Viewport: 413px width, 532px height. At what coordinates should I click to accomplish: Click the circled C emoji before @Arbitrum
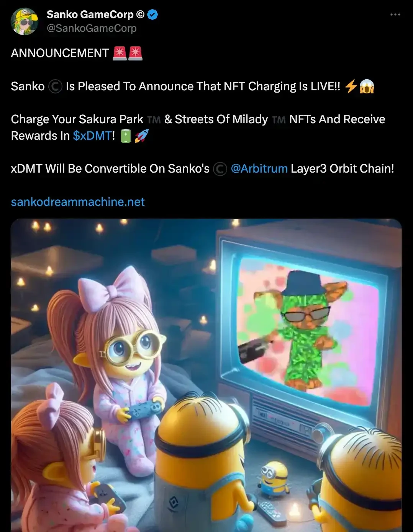pyautogui.click(x=220, y=169)
